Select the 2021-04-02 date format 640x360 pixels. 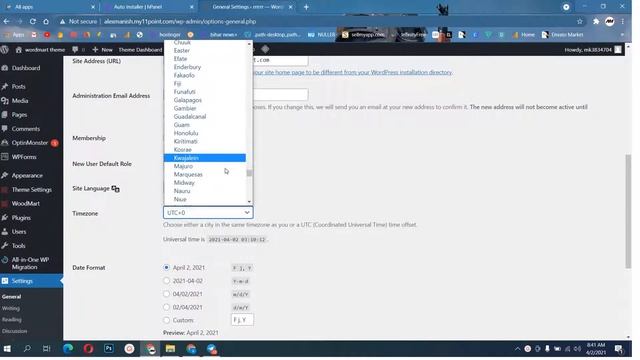[x=166, y=281]
